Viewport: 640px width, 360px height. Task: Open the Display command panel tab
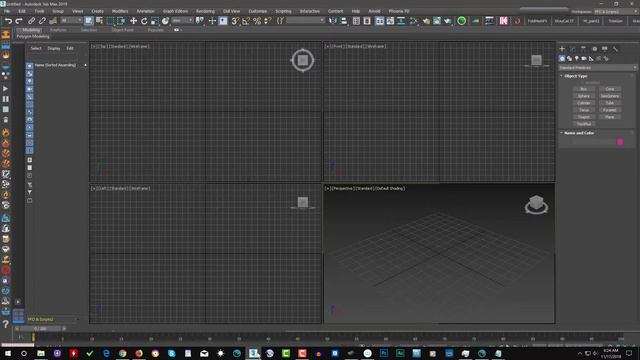605,49
